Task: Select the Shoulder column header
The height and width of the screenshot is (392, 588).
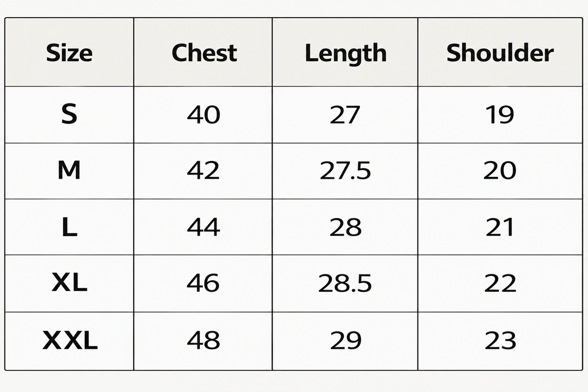Action: [x=500, y=53]
